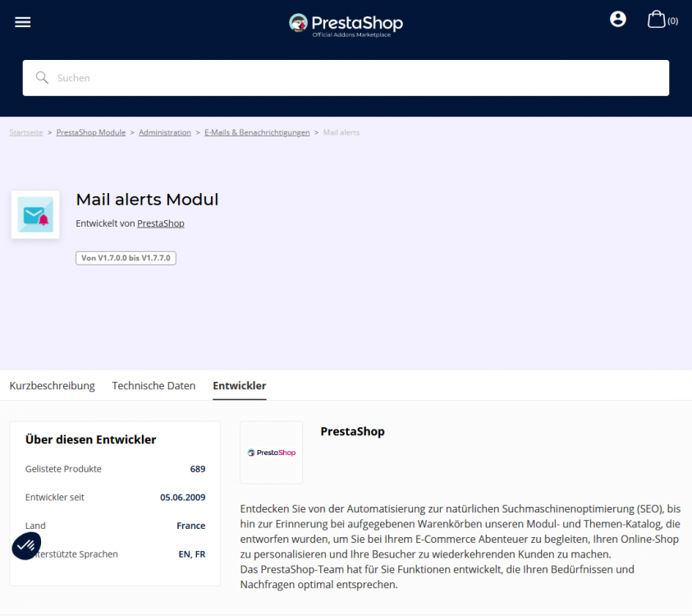Viewport: 692px width, 616px height.
Task: Click the Mail alerts module envelope icon
Action: (35, 214)
